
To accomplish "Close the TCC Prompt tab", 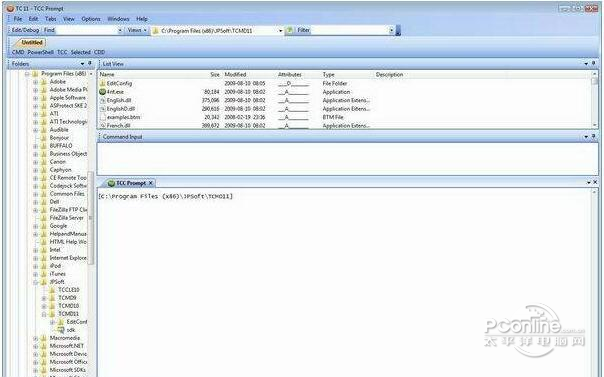I will [151, 183].
